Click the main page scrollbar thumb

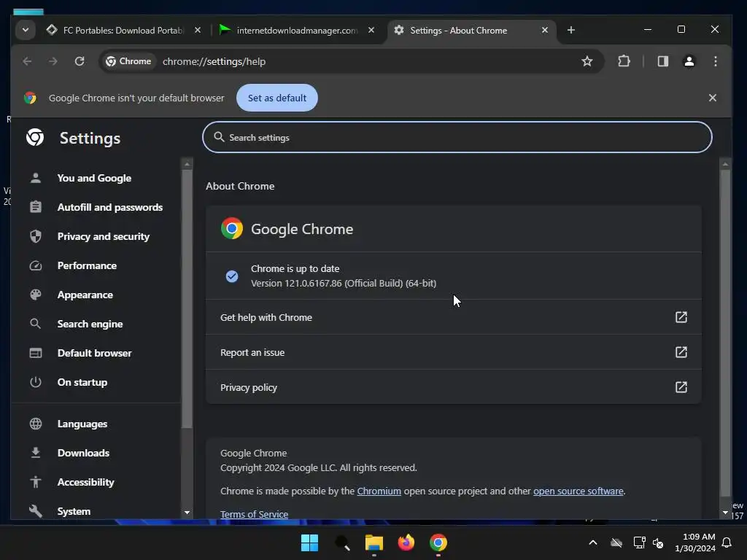725,333
